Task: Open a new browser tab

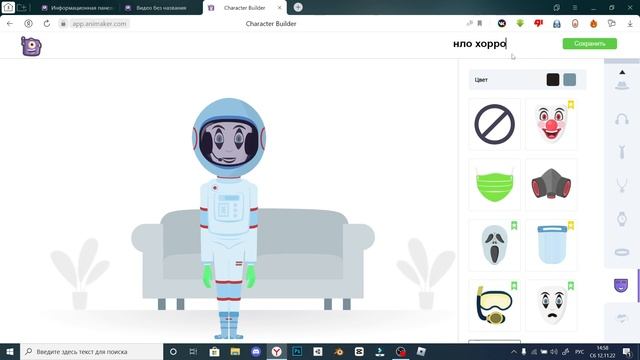Action: pyautogui.click(x=298, y=7)
